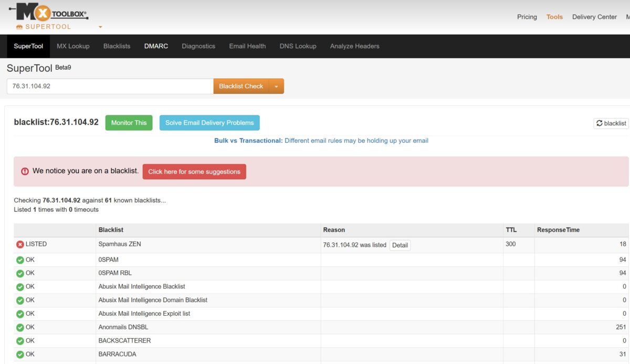This screenshot has height=364, width=630.
Task: Open the Email Health tab
Action: 247,46
